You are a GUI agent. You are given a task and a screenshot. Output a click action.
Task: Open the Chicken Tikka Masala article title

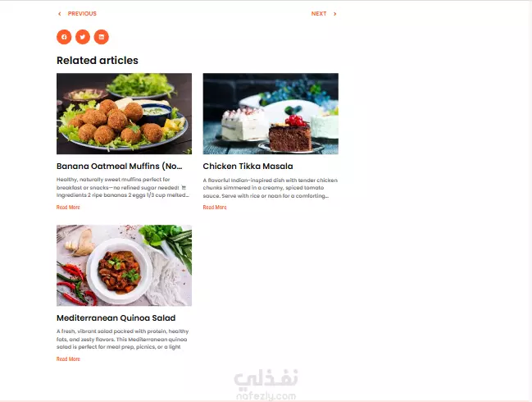click(248, 166)
